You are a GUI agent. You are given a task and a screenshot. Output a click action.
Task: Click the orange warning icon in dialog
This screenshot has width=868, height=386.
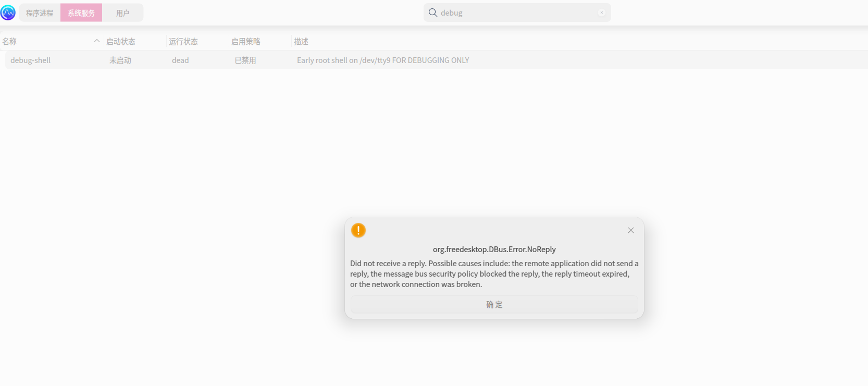(358, 230)
